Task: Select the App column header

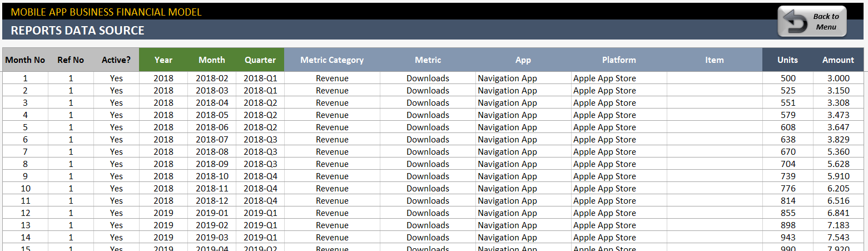Action: (x=523, y=60)
